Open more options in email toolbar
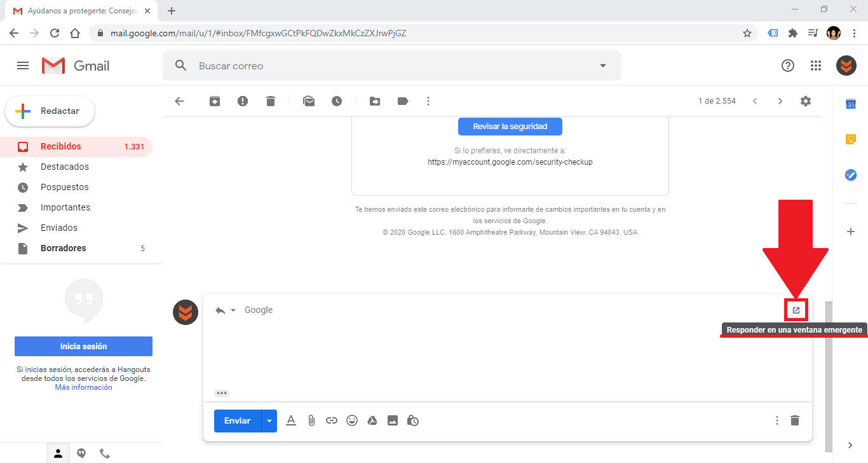868x463 pixels. coord(428,101)
